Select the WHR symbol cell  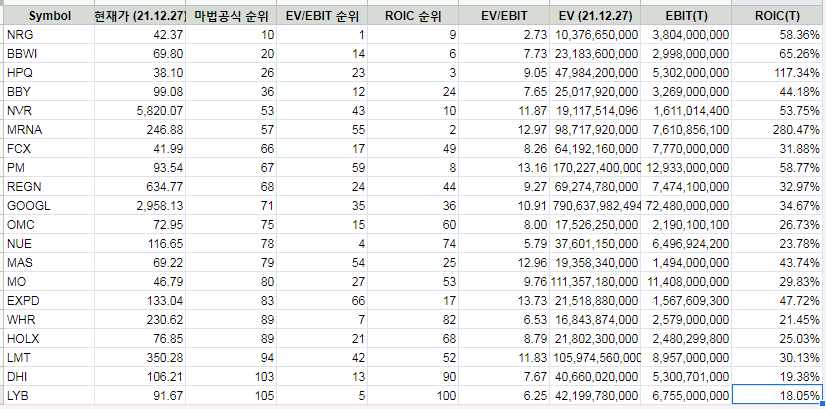[x=50, y=319]
